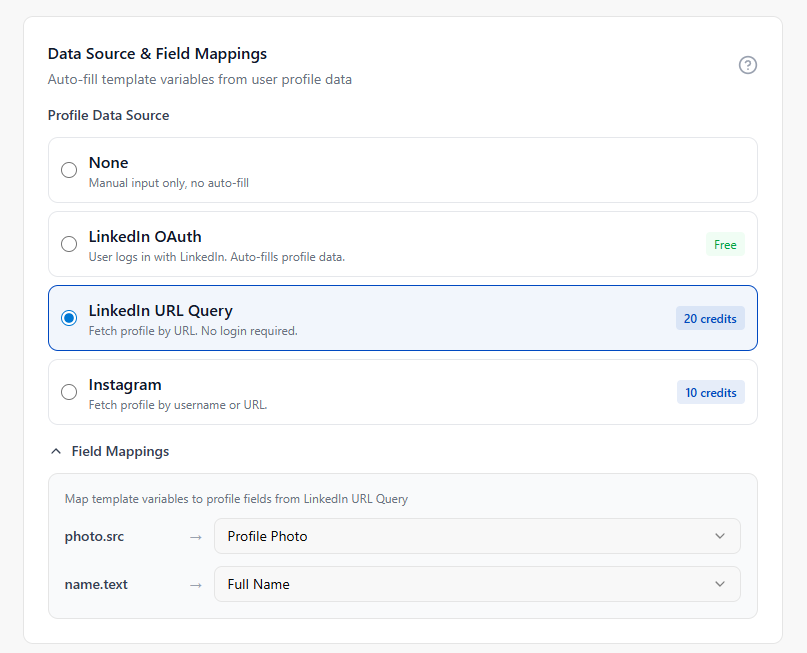The width and height of the screenshot is (807, 653).
Task: Click the selected LinkedIn URL Query radio indicator
Action: pos(69,318)
